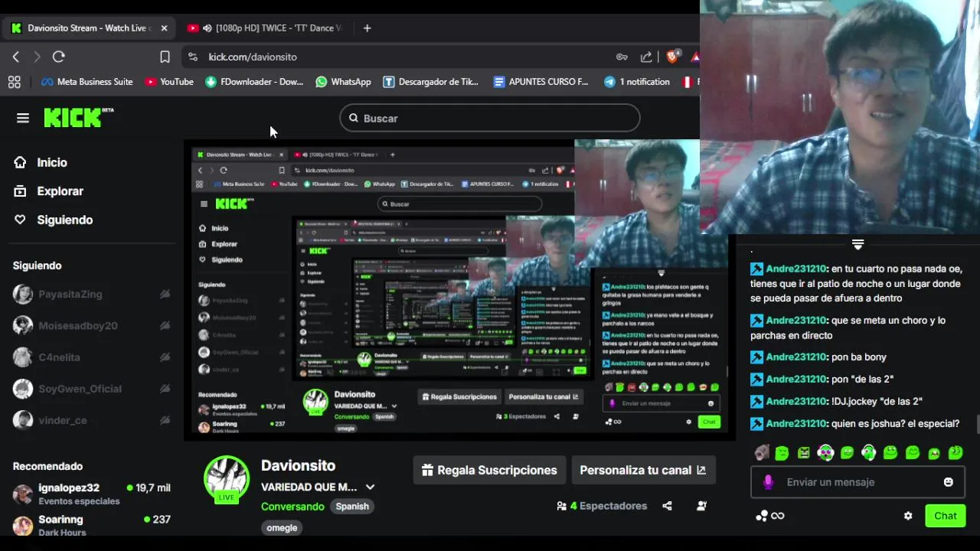Click the Enviar un mensaje field

857,482
